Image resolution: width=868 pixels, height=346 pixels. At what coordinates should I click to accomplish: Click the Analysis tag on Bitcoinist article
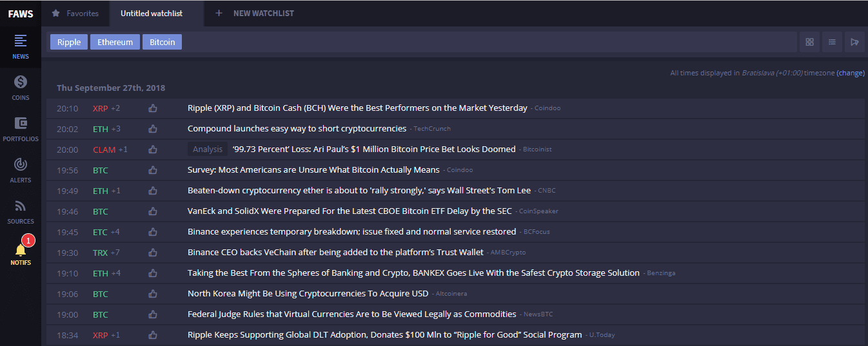[x=208, y=149]
